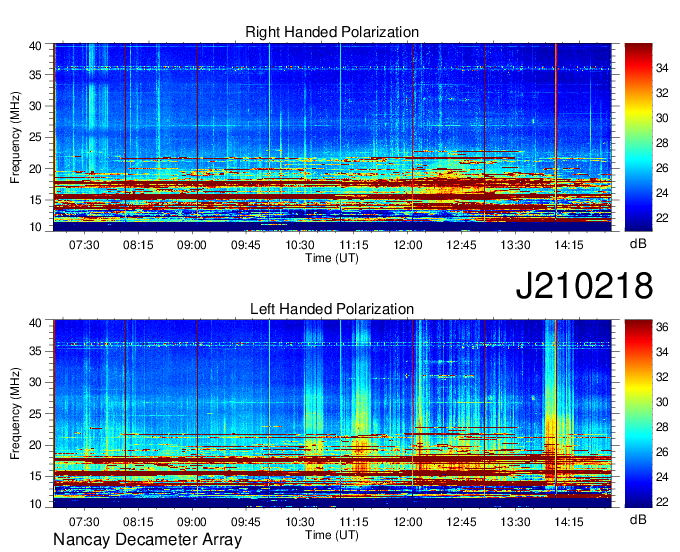The width and height of the screenshot is (680, 552).
Task: Click the Left Handed Polarization title
Action: point(332,309)
